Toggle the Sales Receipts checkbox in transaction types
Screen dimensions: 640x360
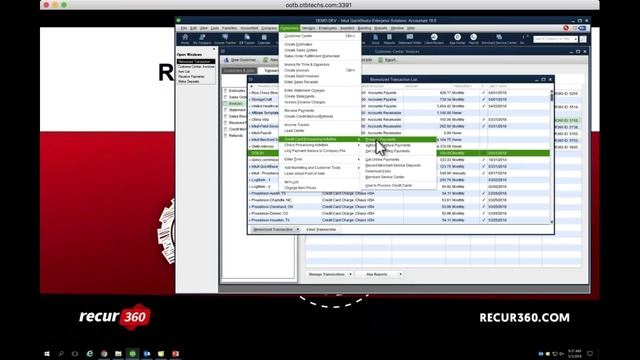click(x=225, y=116)
